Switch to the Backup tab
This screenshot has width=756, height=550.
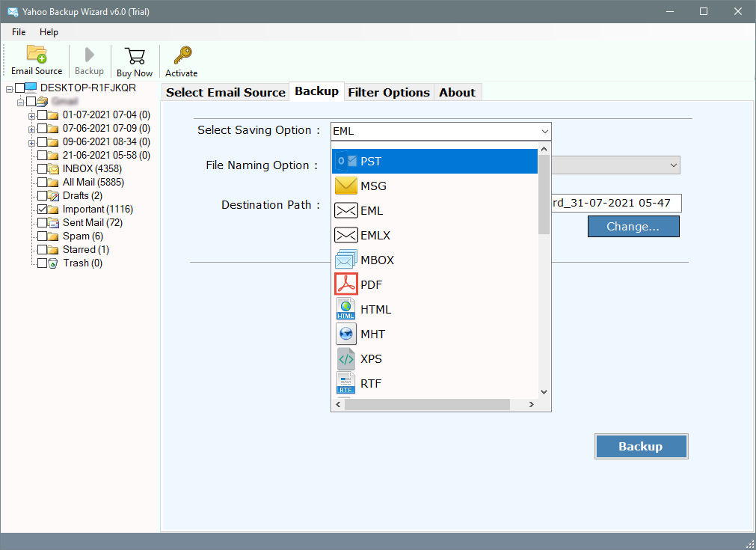click(x=317, y=91)
